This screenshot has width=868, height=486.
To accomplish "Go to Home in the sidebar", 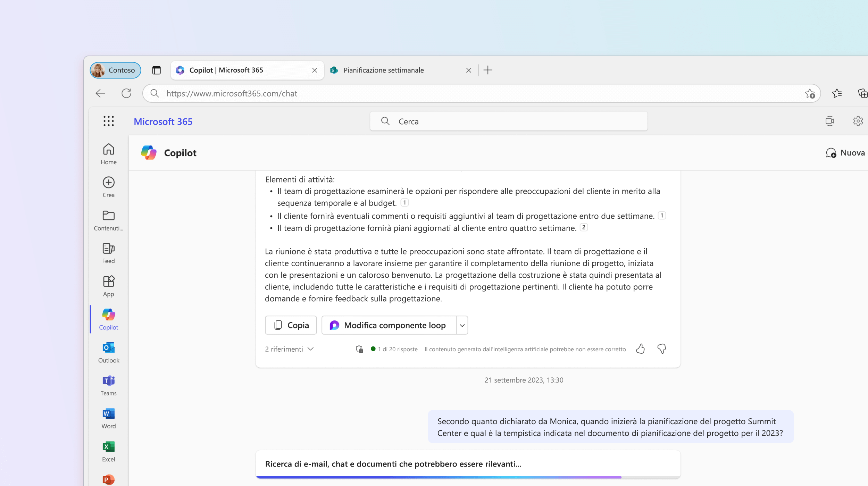I will (x=109, y=154).
